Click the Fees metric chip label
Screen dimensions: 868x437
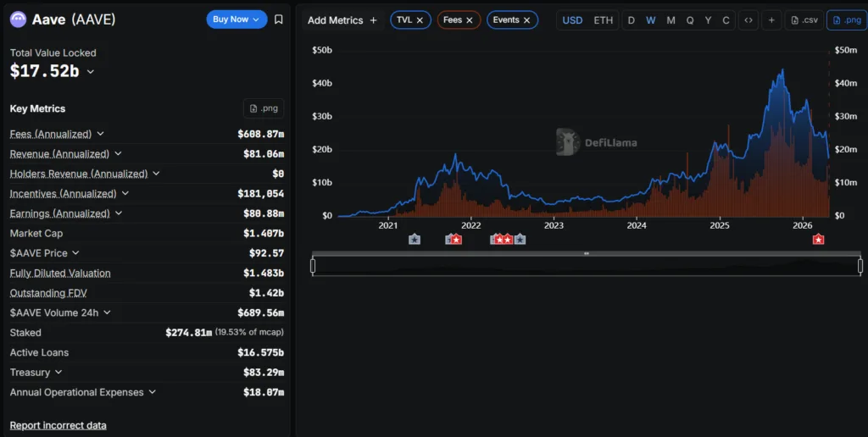(453, 20)
